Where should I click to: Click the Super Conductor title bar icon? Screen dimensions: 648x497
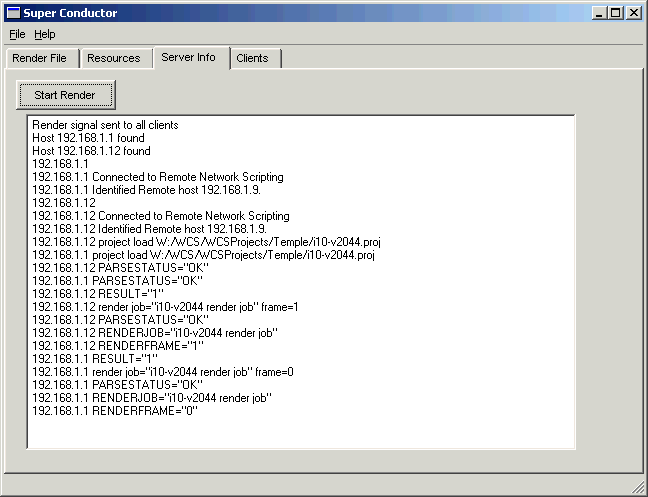click(x=14, y=13)
